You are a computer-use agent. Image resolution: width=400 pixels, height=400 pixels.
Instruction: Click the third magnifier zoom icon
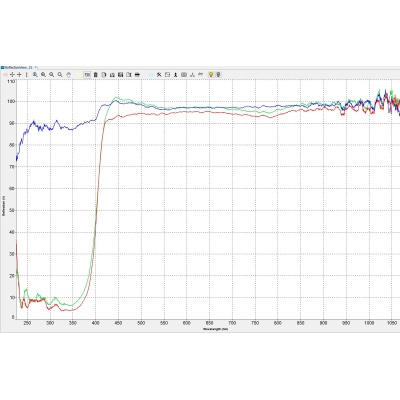coord(52,75)
